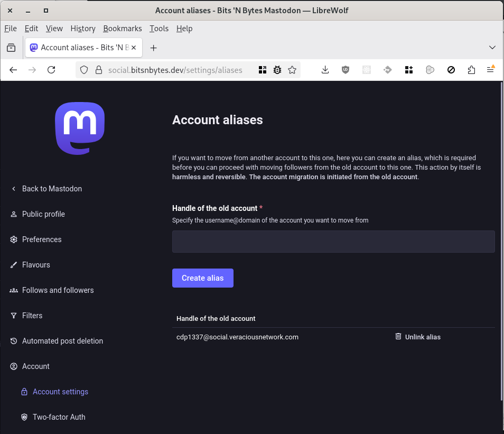Expand the list all tabs chevron
The height and width of the screenshot is (434, 504).
pyautogui.click(x=492, y=48)
